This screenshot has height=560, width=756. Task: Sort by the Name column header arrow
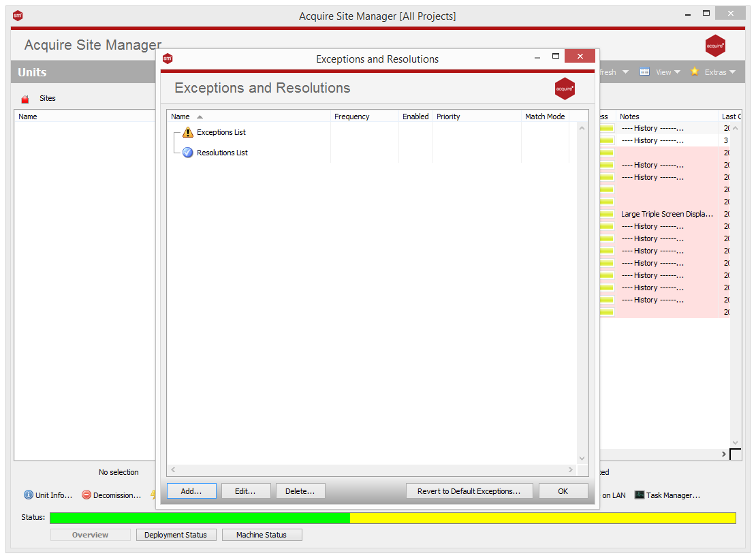200,116
